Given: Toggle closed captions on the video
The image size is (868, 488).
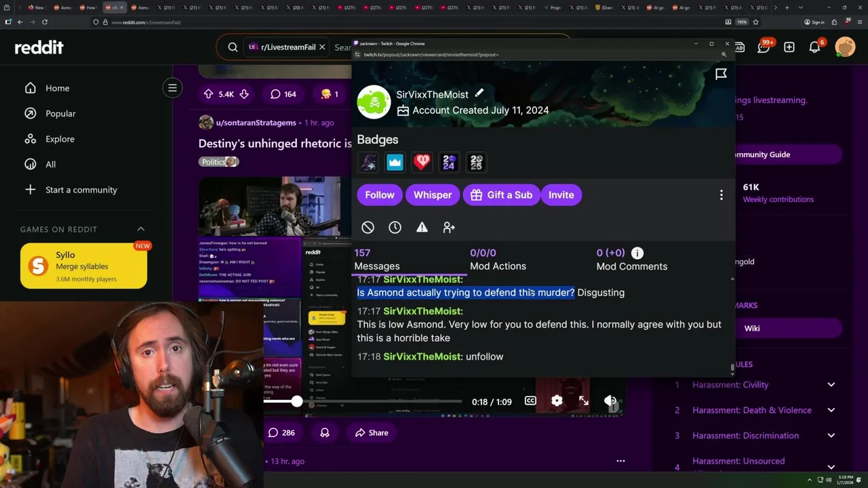Looking at the screenshot, I should (x=530, y=401).
